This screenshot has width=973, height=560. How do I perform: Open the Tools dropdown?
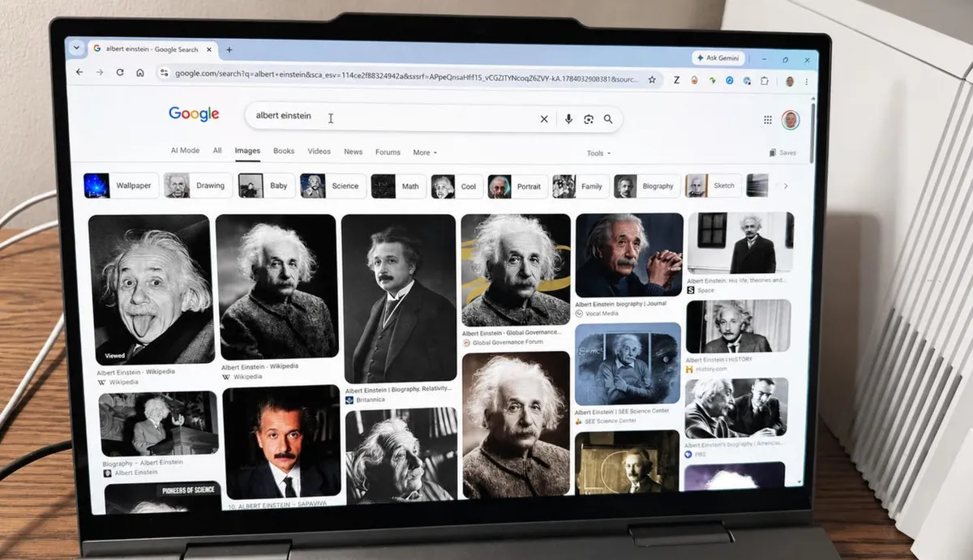tap(598, 153)
